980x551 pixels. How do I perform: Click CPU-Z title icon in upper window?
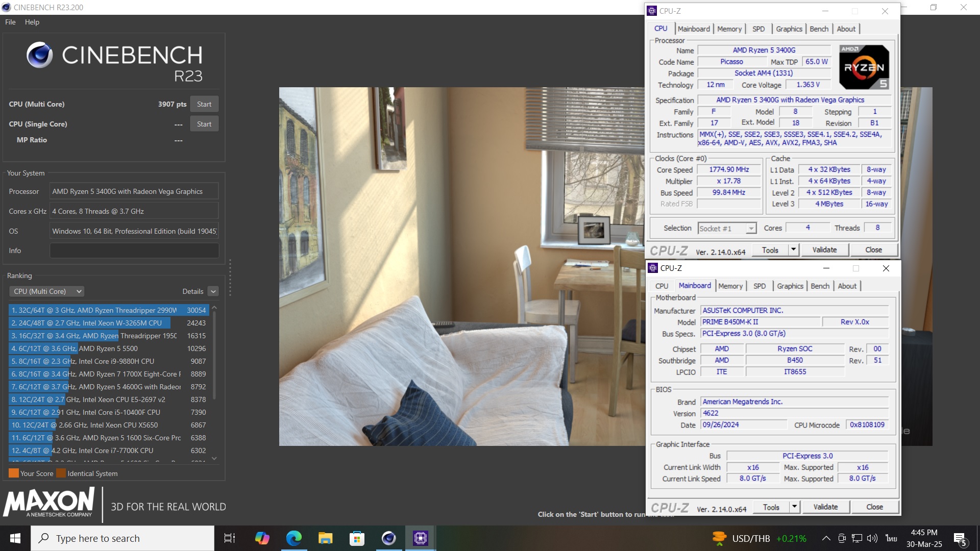coord(652,11)
